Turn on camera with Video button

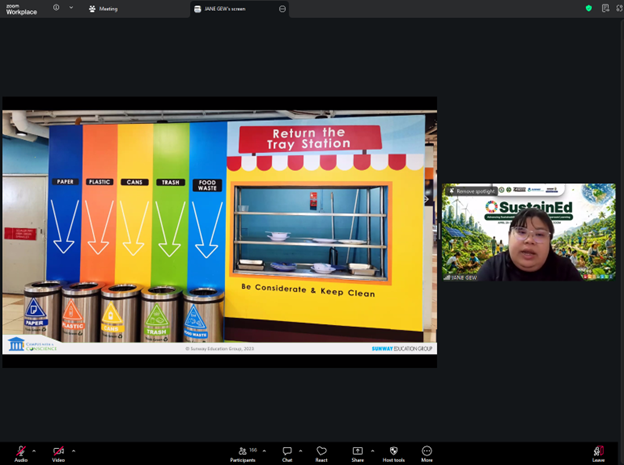[58, 452]
